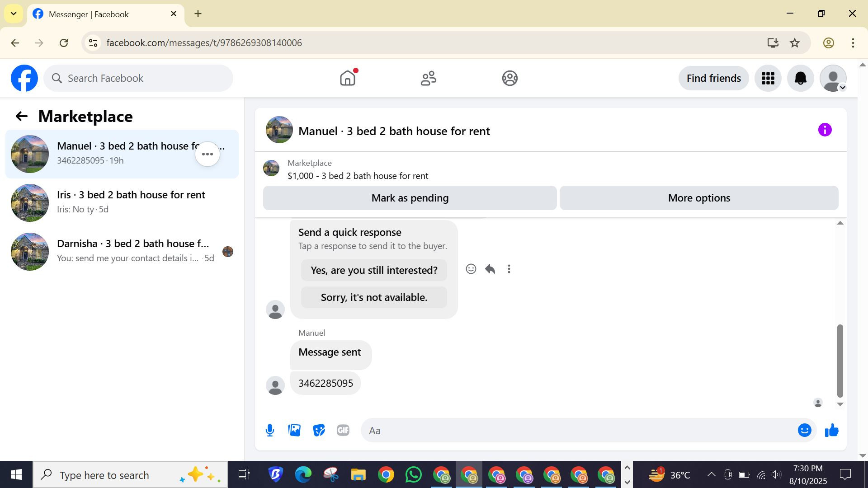React to the quick response message
Image resolution: width=868 pixels, height=488 pixels.
pyautogui.click(x=471, y=269)
